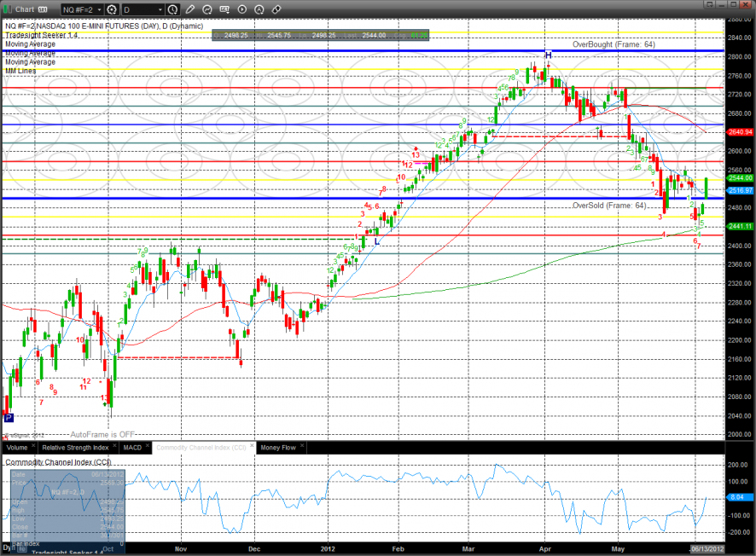Screen dimensions: 756x556
Task: Click the clock icon beside the interval box
Action: [173, 10]
